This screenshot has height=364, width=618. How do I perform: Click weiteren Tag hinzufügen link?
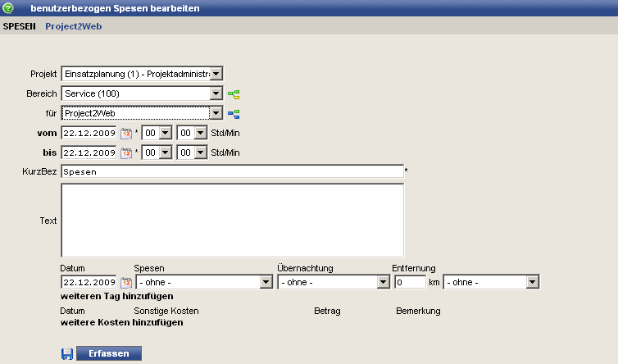coord(116,296)
